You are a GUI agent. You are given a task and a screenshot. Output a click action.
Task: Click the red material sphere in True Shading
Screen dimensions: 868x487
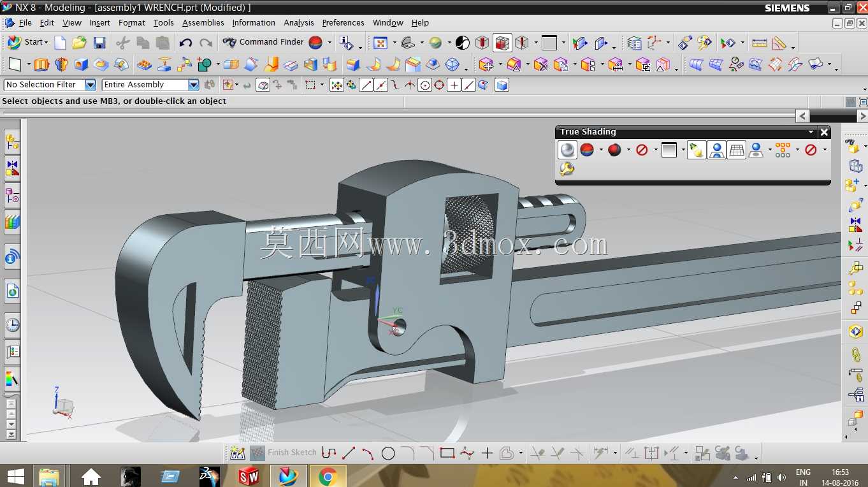[x=614, y=150]
